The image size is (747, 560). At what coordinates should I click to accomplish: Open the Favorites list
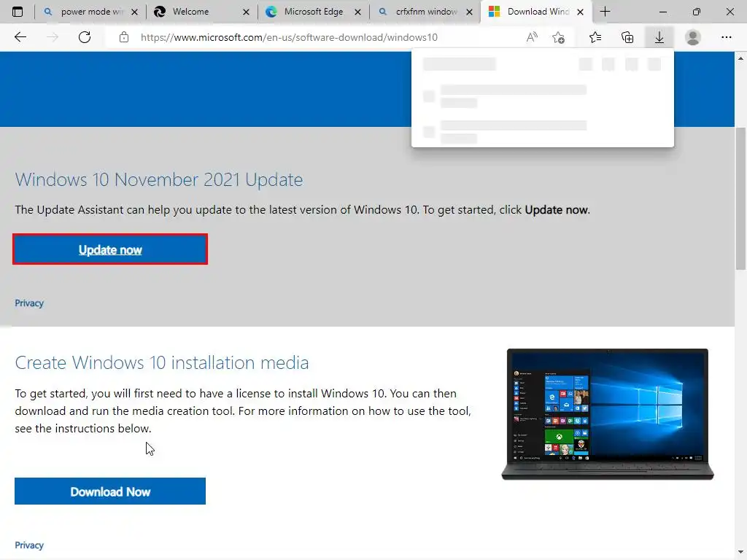(595, 37)
